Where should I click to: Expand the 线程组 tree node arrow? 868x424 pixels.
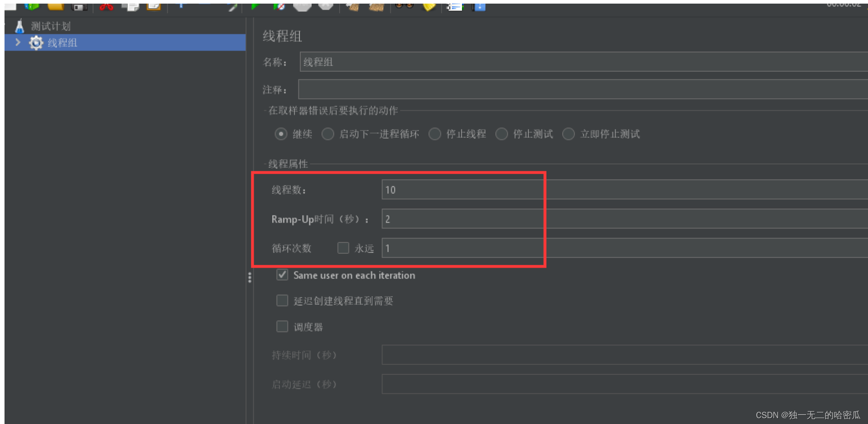tap(18, 42)
